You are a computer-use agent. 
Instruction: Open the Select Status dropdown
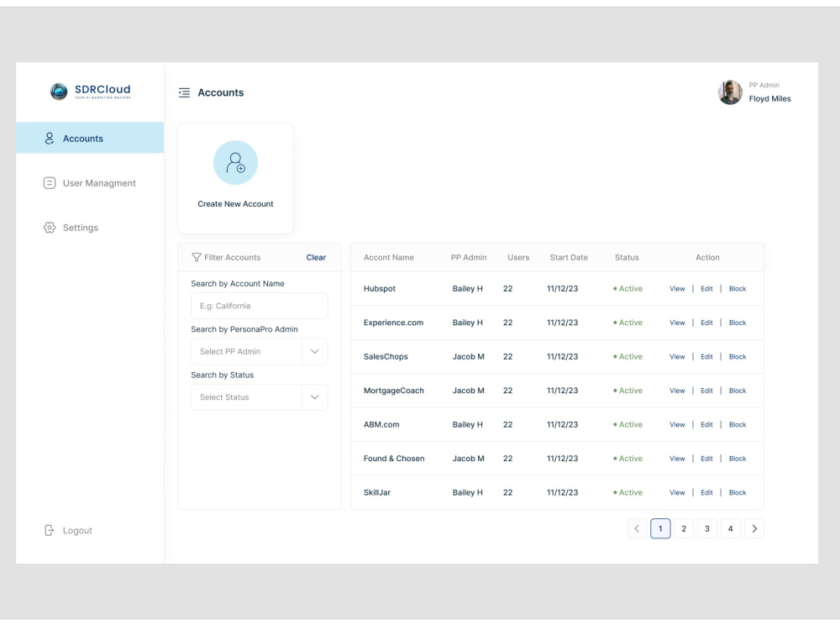[260, 397]
